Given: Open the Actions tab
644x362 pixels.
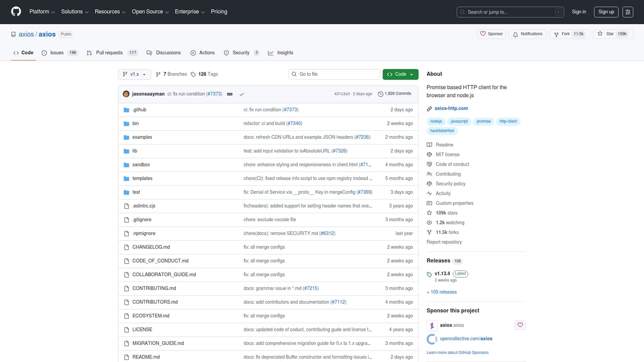Looking at the screenshot, I should tap(202, 52).
